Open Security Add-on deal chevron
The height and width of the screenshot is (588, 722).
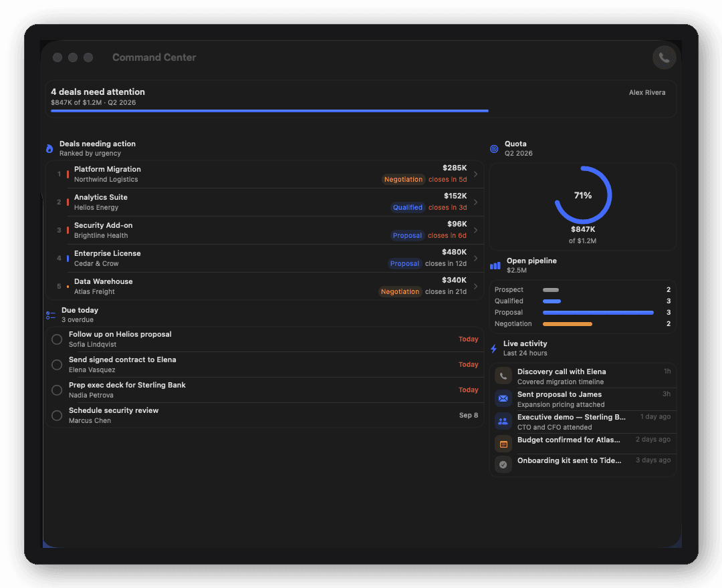pyautogui.click(x=476, y=231)
